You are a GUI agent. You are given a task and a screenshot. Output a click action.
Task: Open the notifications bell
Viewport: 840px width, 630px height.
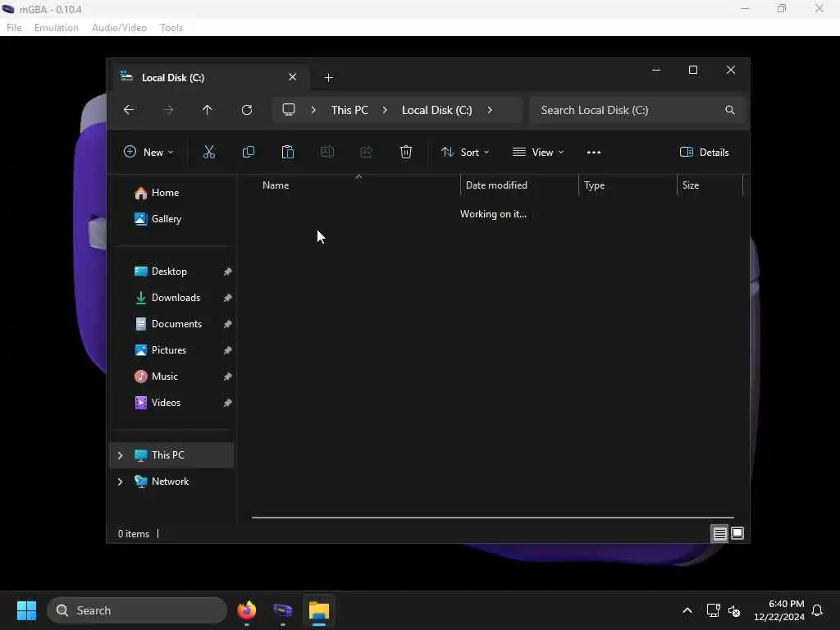pyautogui.click(x=818, y=610)
